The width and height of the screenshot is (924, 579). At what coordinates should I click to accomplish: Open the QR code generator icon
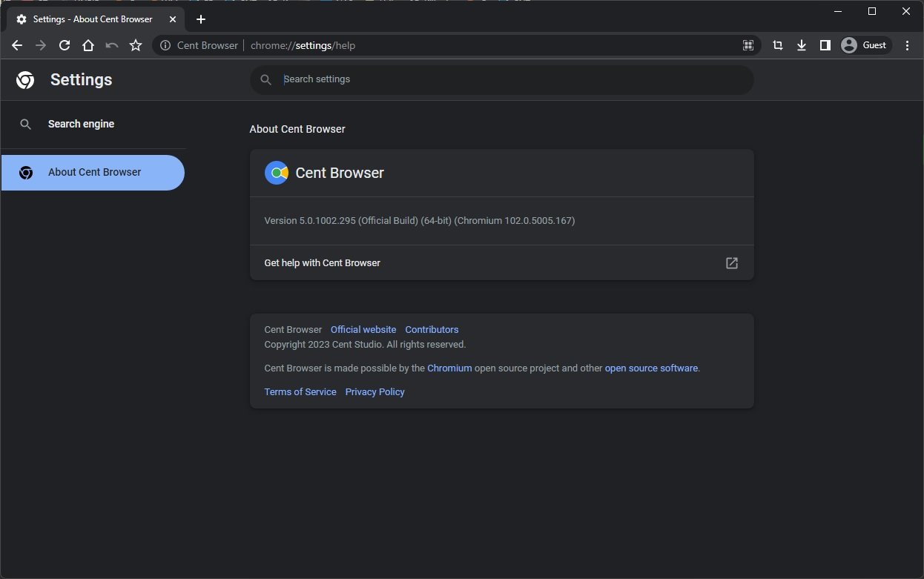pos(748,45)
